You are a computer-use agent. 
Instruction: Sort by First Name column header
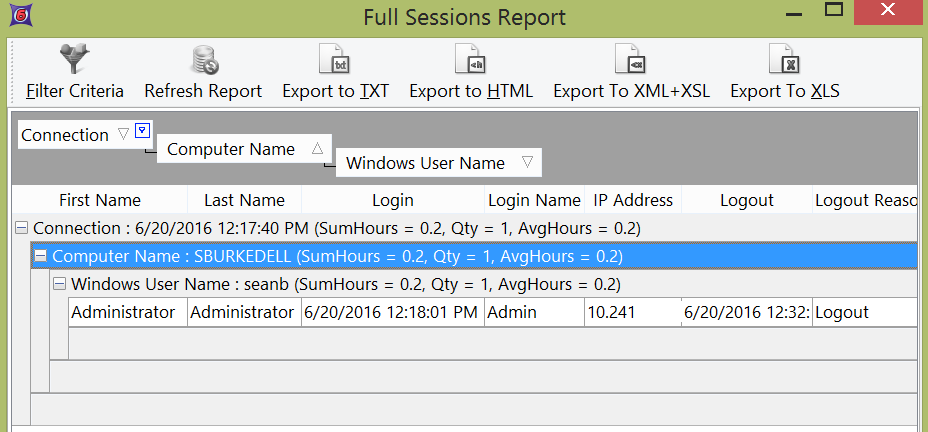(x=99, y=200)
